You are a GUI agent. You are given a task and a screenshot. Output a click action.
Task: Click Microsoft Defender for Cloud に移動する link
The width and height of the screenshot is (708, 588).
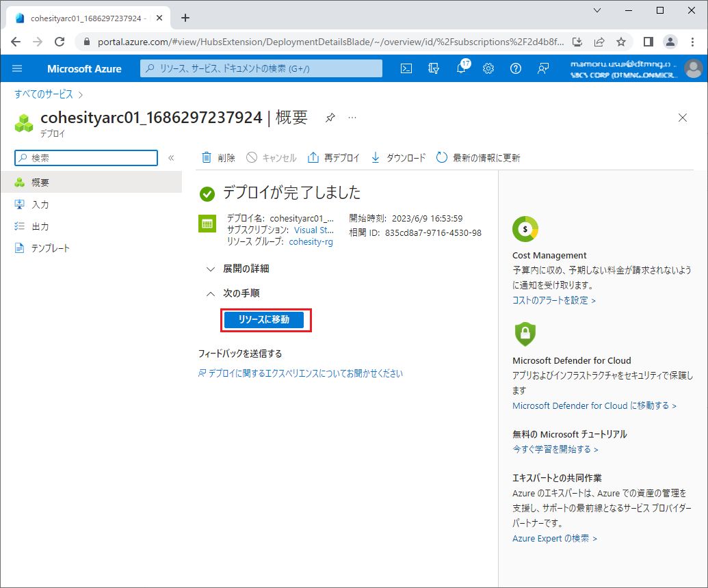[x=594, y=405]
